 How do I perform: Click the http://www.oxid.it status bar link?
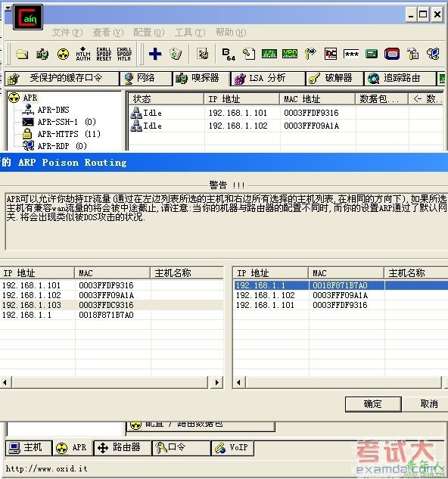[46, 468]
